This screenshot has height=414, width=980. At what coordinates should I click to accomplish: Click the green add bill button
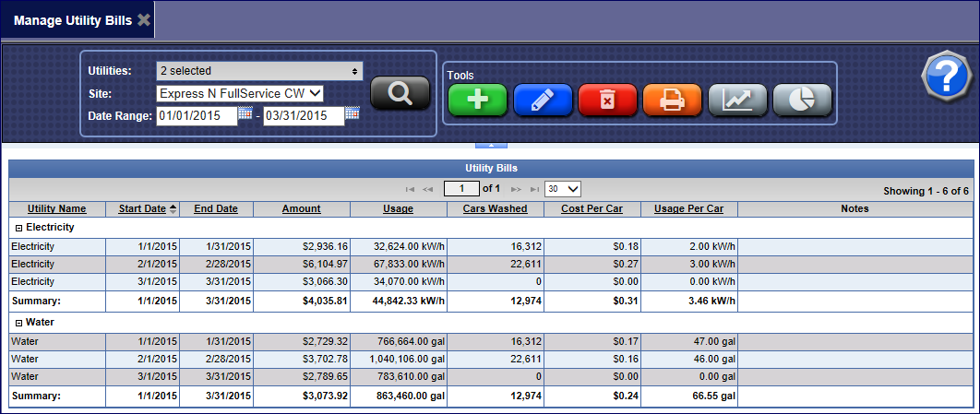point(477,100)
